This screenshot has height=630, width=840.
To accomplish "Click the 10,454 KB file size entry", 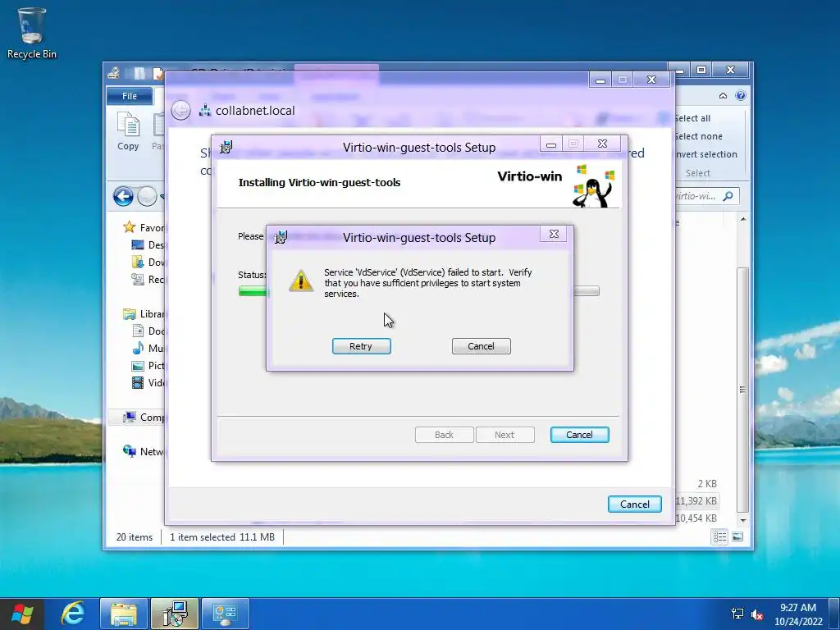I will pyautogui.click(x=696, y=518).
